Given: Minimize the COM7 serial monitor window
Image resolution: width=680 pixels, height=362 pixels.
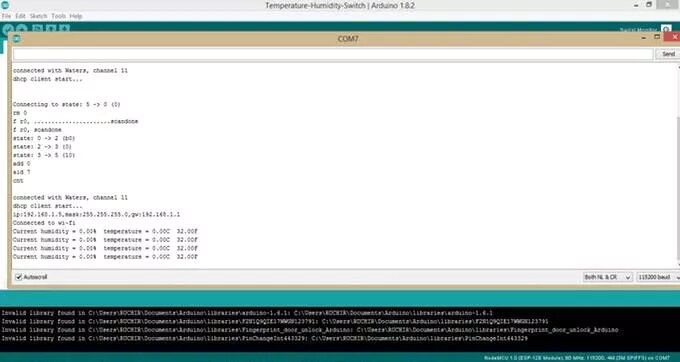Looking at the screenshot, I should point(644,38).
